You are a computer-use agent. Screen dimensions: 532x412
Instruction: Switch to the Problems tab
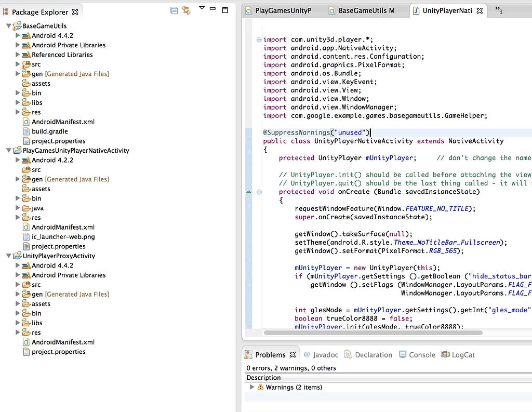(270, 354)
